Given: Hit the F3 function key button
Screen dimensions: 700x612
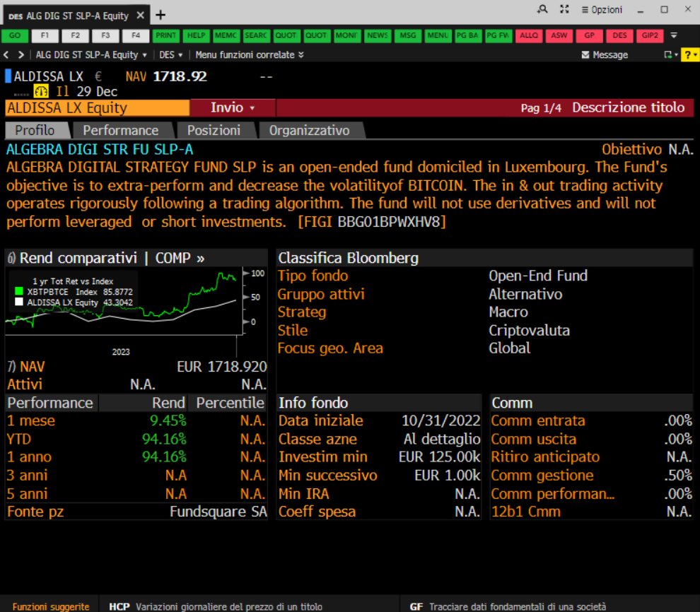Looking at the screenshot, I should click(105, 35).
